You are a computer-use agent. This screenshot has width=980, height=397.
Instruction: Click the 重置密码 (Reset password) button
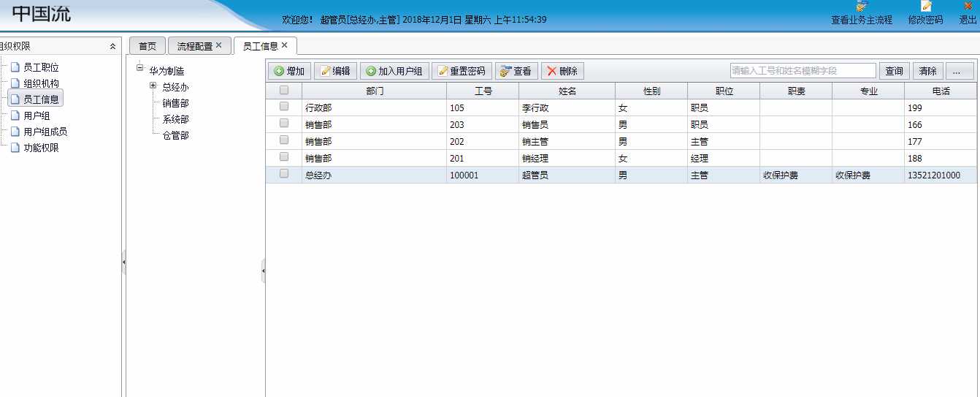[x=462, y=71]
